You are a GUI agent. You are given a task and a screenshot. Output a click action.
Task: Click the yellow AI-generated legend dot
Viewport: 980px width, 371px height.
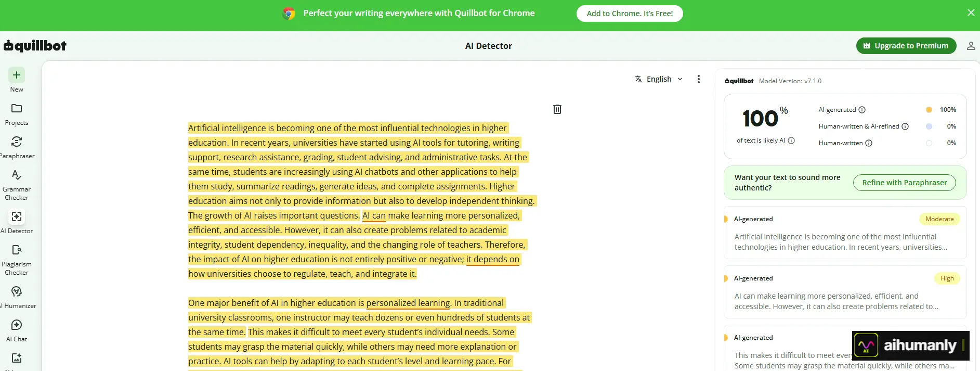pyautogui.click(x=929, y=110)
